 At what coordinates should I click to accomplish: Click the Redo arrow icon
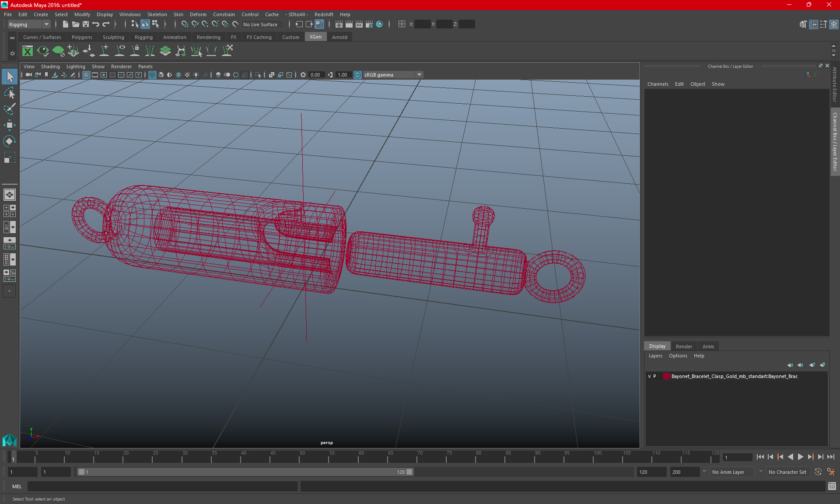[106, 24]
